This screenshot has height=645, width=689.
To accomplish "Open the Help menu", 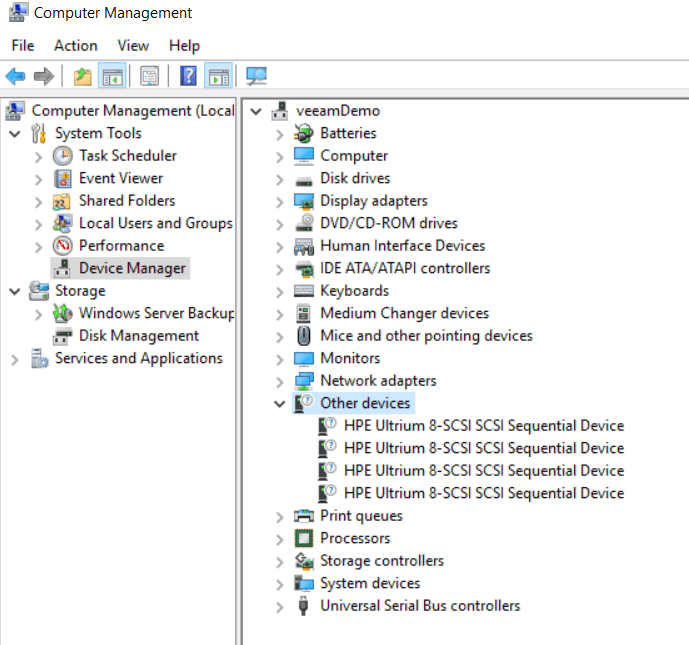I will click(x=185, y=45).
